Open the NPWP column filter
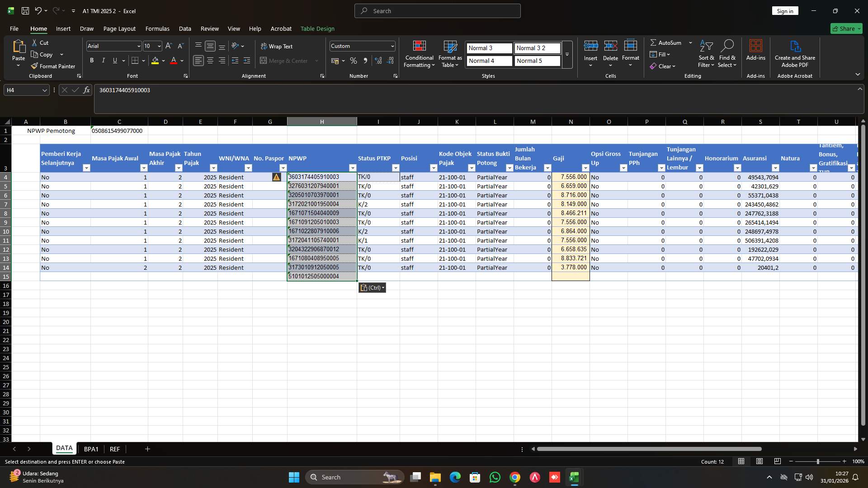The image size is (868, 488). (353, 168)
